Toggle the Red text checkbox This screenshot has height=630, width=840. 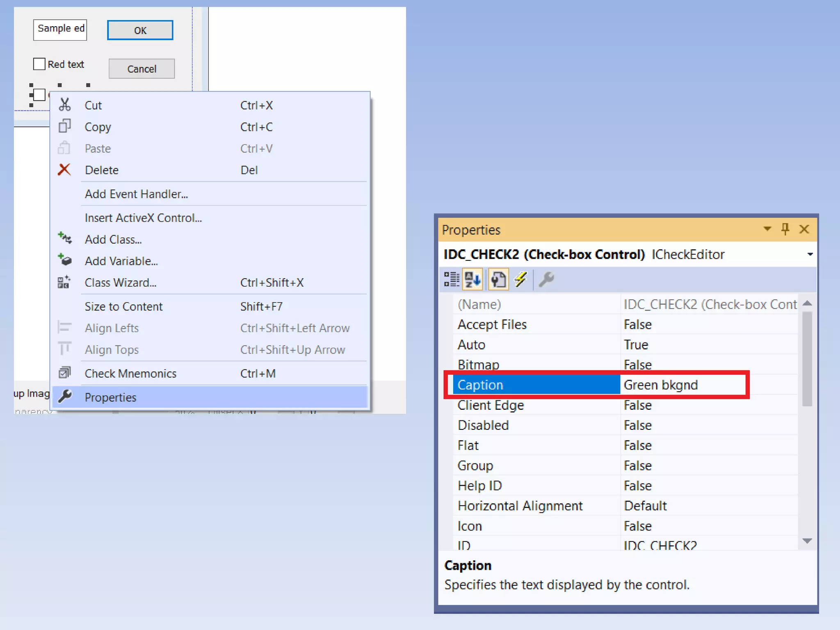click(39, 64)
